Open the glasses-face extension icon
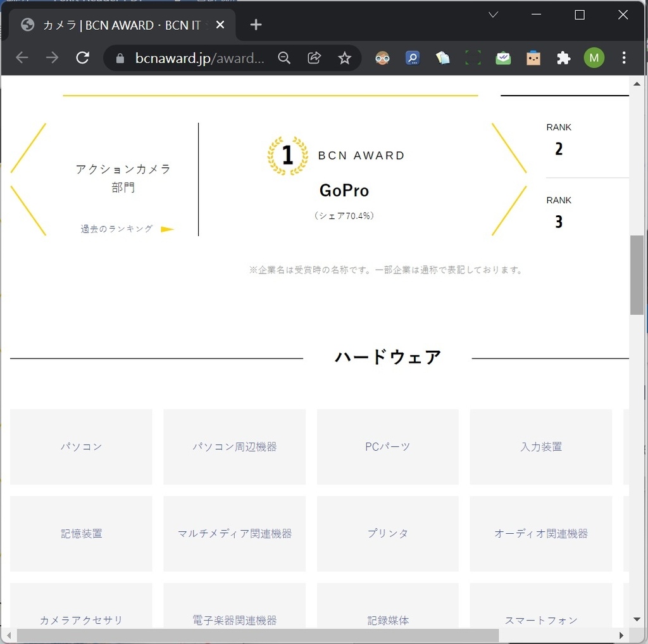648x644 pixels. [382, 58]
